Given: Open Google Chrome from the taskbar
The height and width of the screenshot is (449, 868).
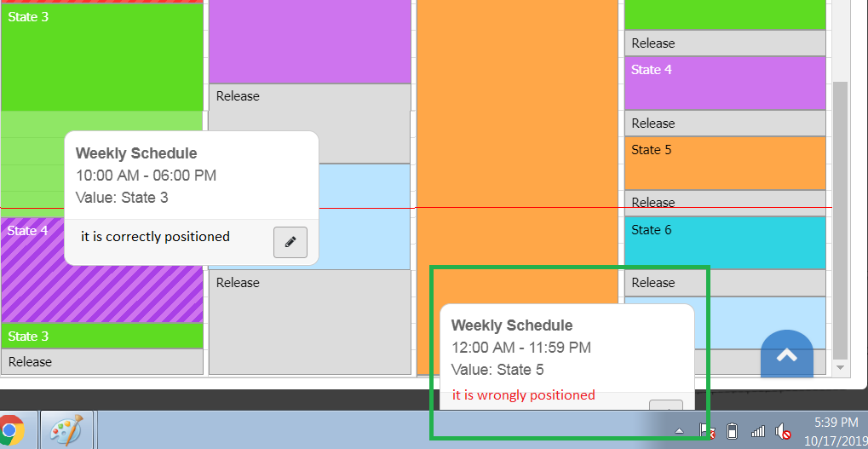Looking at the screenshot, I should pyautogui.click(x=10, y=429).
